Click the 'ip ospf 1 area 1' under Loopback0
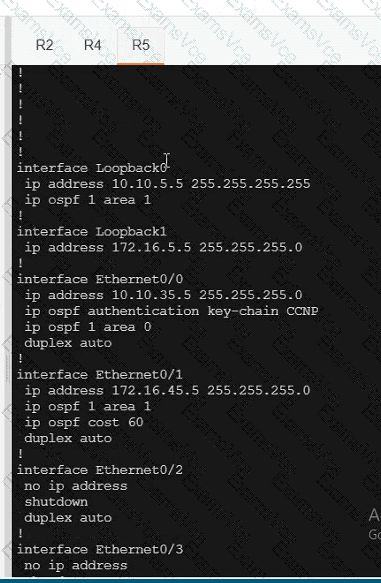 pos(88,200)
